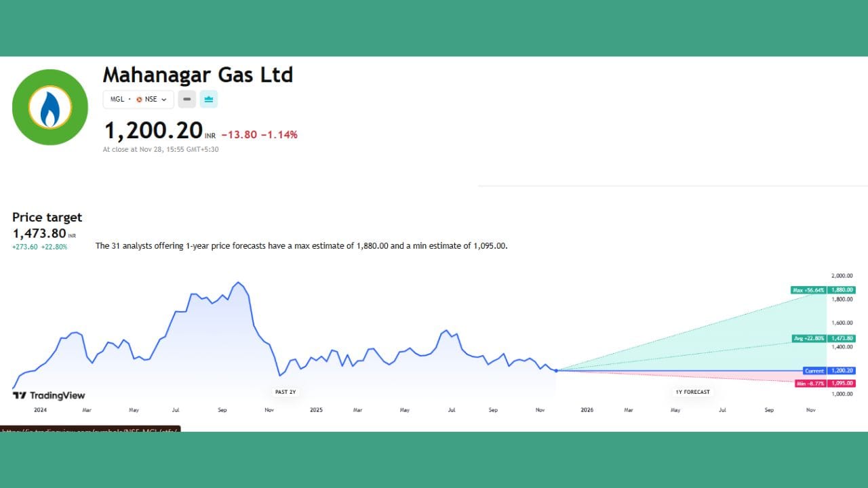The height and width of the screenshot is (488, 868).
Task: Click the 'PAST 2Y' chart label
Action: pos(285,392)
